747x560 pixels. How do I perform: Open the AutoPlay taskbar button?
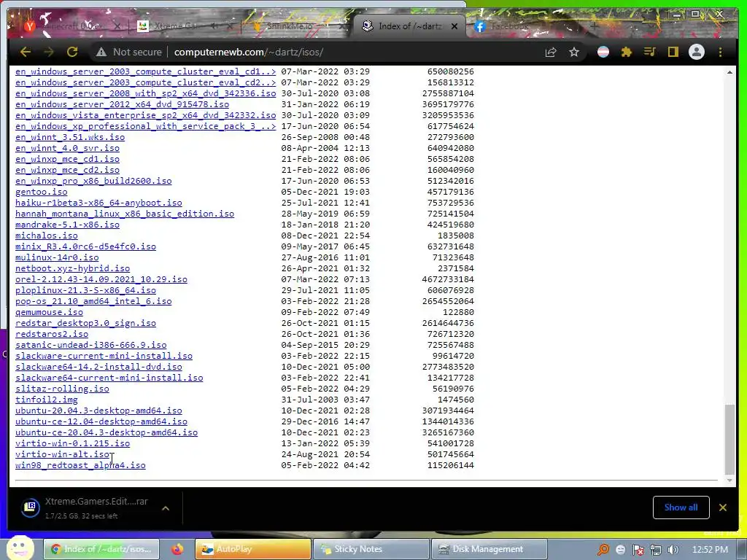[252, 549]
